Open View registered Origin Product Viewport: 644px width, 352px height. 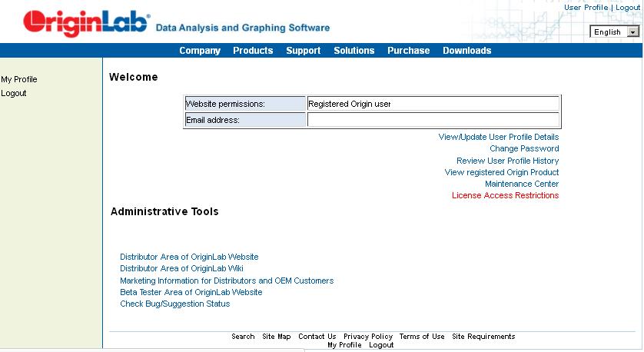[502, 172]
